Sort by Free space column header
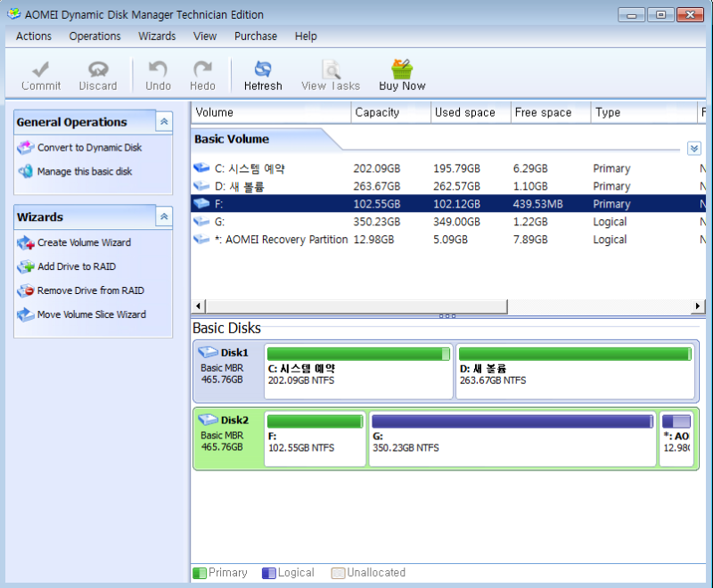The height and width of the screenshot is (588, 713). click(551, 112)
